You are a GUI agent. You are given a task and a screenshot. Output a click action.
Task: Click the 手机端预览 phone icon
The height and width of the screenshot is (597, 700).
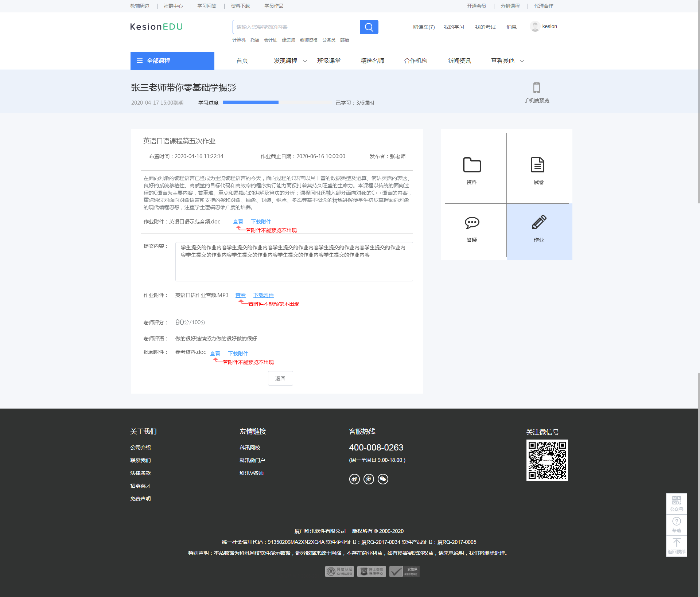(x=536, y=88)
